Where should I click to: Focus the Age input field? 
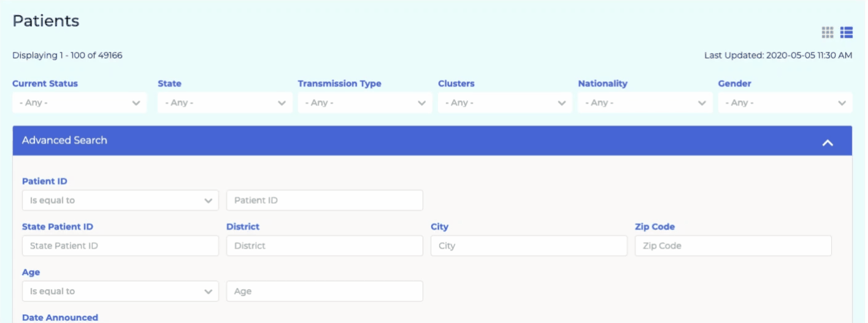[x=325, y=291]
